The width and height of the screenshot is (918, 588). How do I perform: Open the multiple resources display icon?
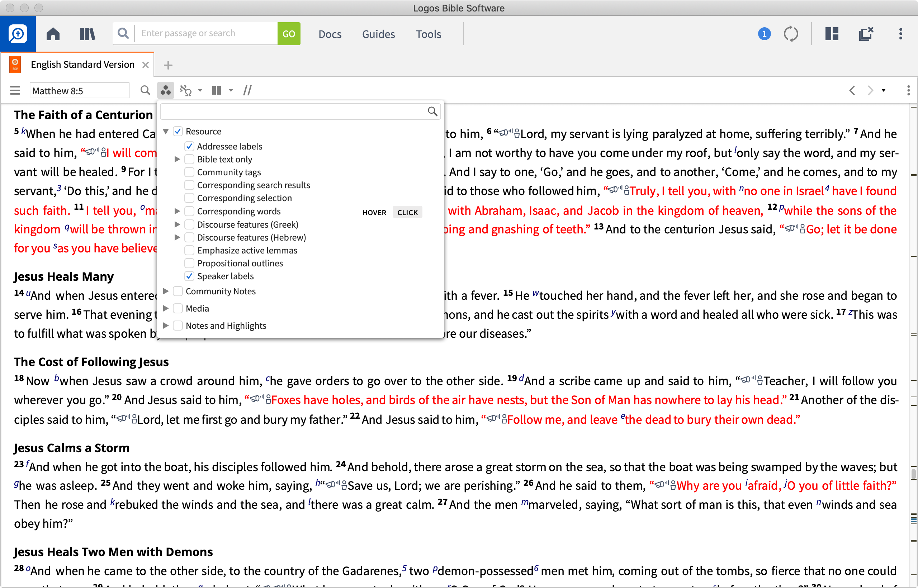217,90
